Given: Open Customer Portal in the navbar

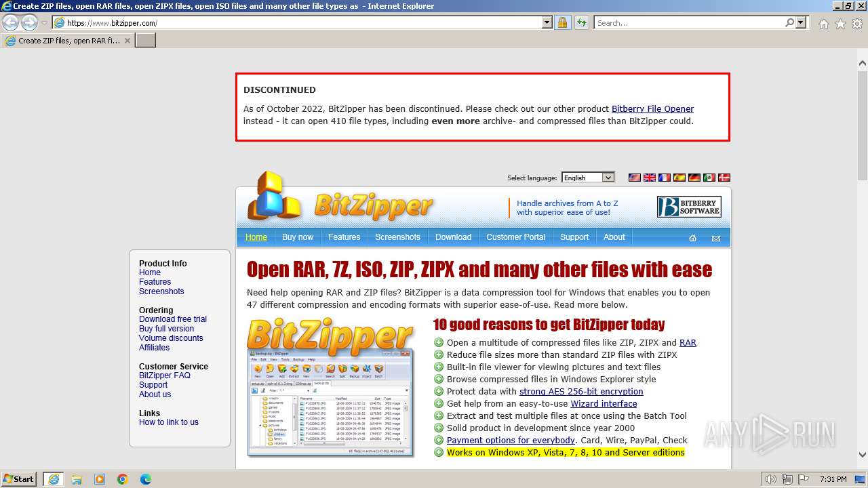Looking at the screenshot, I should 516,237.
